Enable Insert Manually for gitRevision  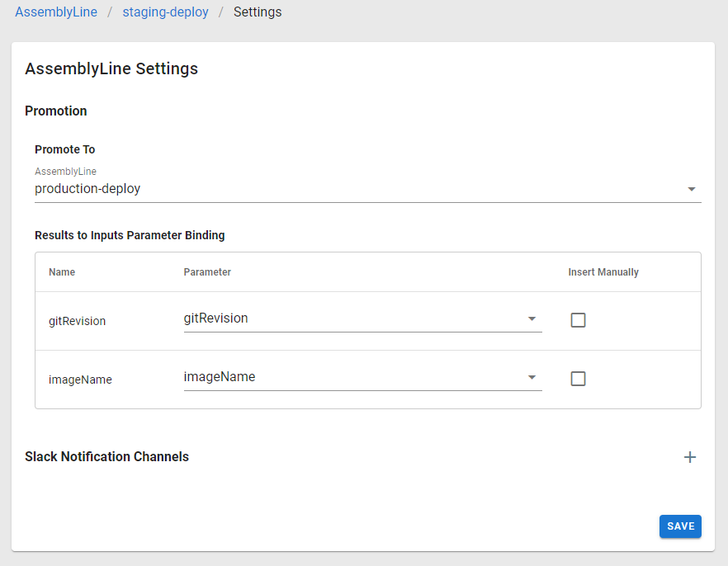click(578, 320)
